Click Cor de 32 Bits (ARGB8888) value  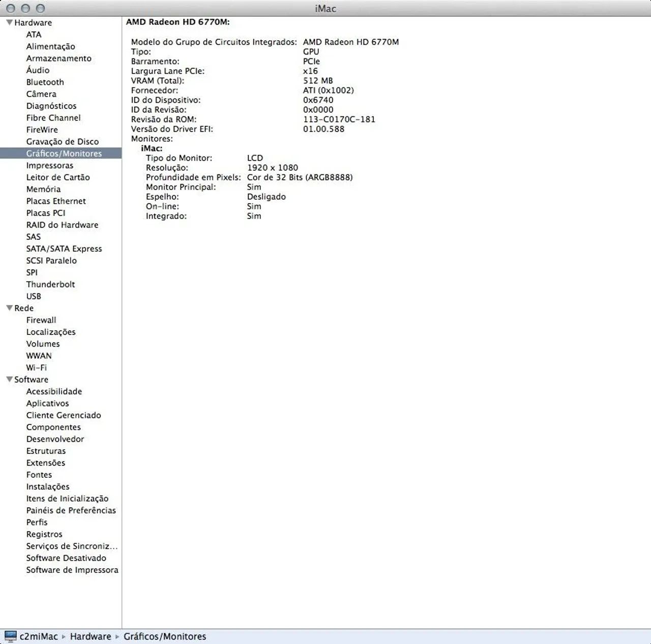[300, 177]
